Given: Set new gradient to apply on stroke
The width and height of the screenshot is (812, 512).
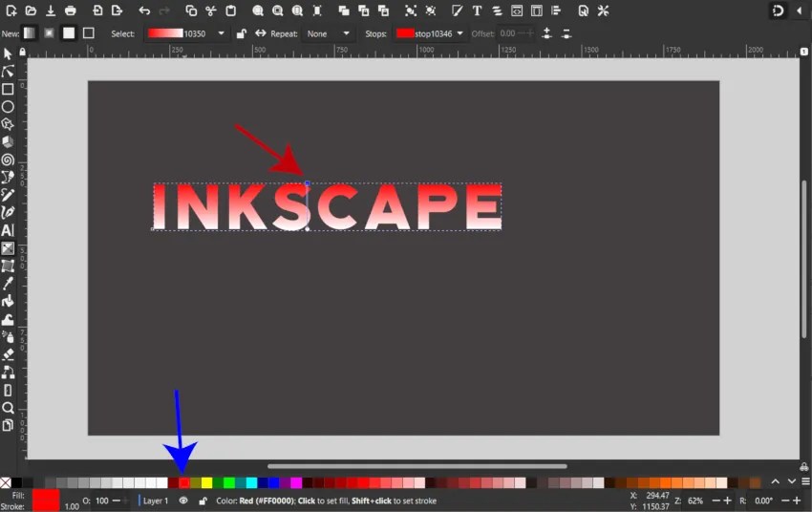Looking at the screenshot, I should pos(89,33).
